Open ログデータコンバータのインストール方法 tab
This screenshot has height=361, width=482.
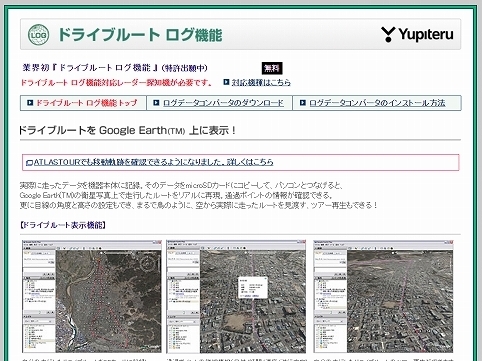point(377,103)
